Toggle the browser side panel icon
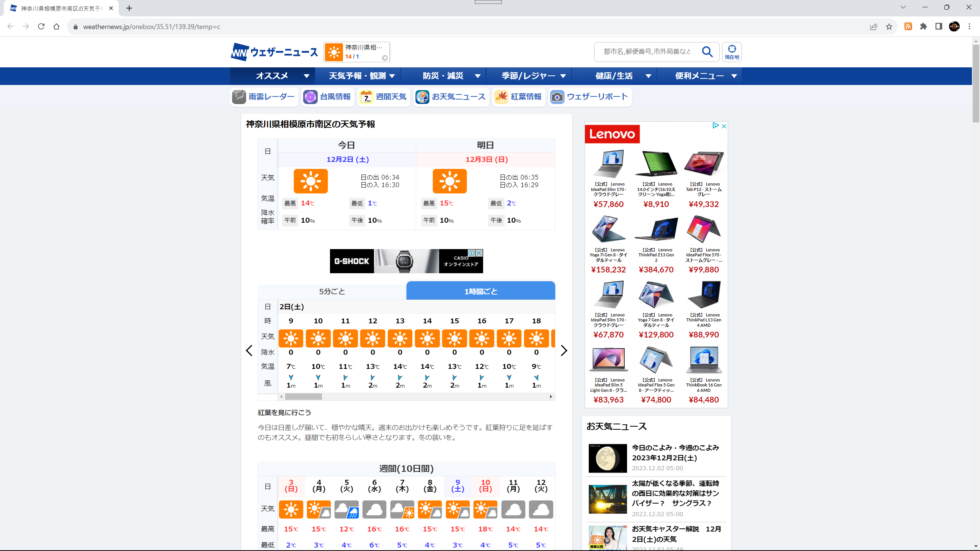Image resolution: width=980 pixels, height=551 pixels. click(x=939, y=26)
